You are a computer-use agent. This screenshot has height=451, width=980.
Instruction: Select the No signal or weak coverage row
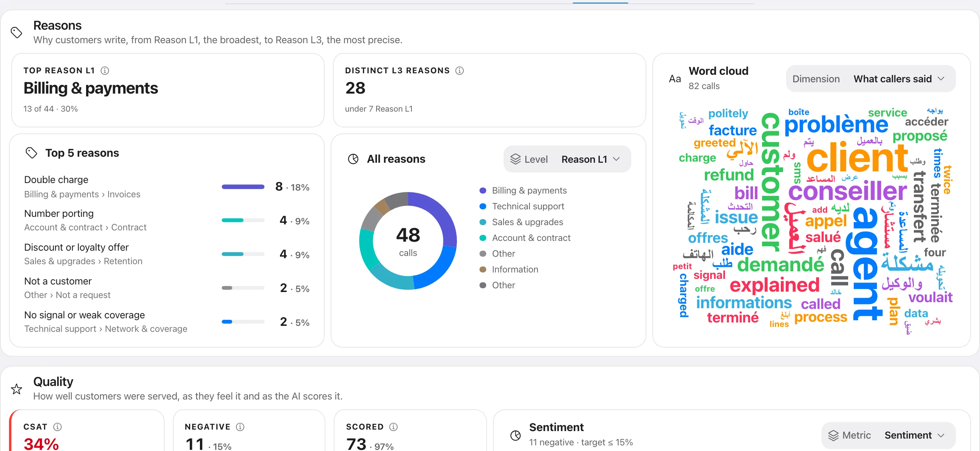(x=166, y=322)
